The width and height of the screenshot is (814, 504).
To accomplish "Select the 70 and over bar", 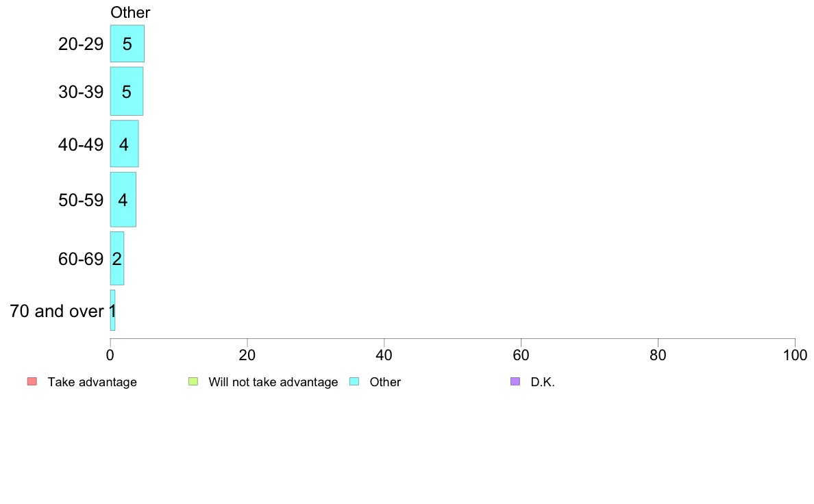I will pos(112,310).
